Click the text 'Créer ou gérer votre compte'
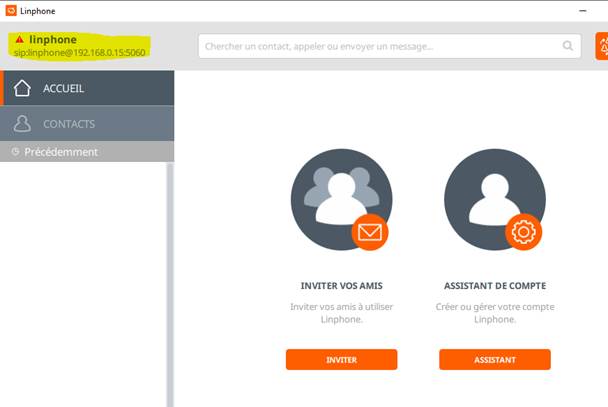The width and height of the screenshot is (608, 407). (495, 307)
